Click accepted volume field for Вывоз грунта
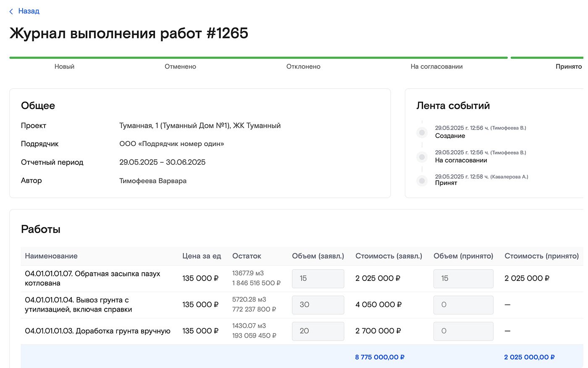This screenshot has height=368, width=588. [463, 305]
